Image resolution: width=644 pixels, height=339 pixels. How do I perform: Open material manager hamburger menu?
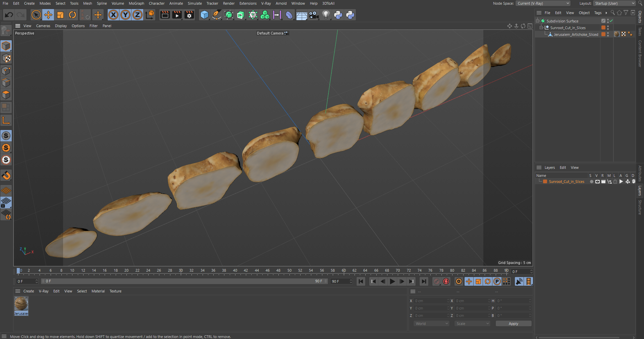(18, 291)
